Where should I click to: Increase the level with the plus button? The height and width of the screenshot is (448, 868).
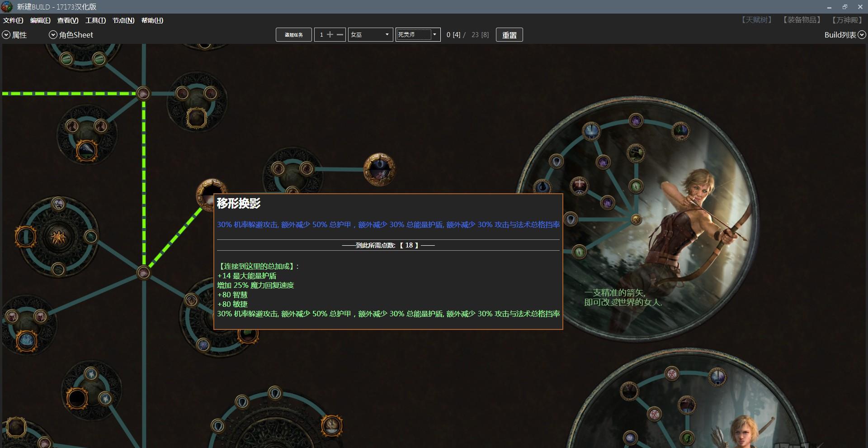point(330,35)
